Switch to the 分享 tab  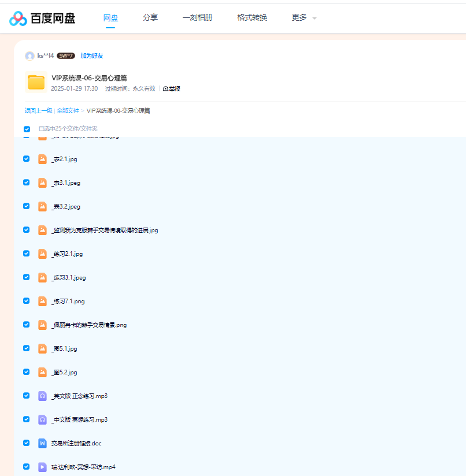150,17
